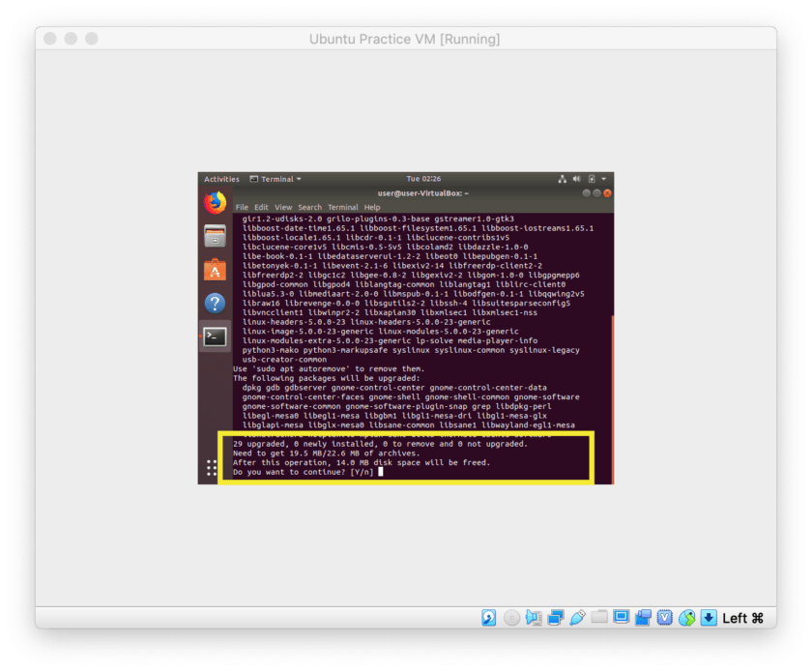Click the 'Need to get 19.5 MB/22.6 MB' line
Image resolution: width=812 pixels, height=672 pixels.
(x=327, y=453)
